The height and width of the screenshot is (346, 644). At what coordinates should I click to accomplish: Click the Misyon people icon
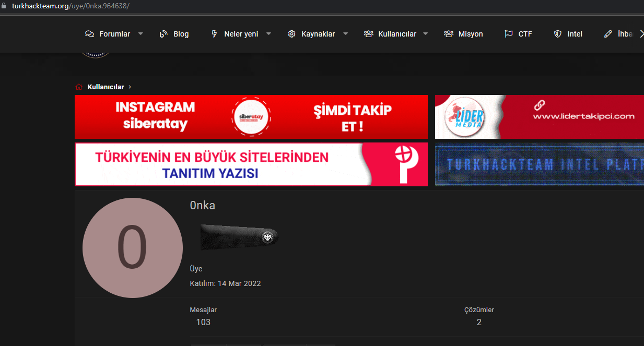[449, 34]
